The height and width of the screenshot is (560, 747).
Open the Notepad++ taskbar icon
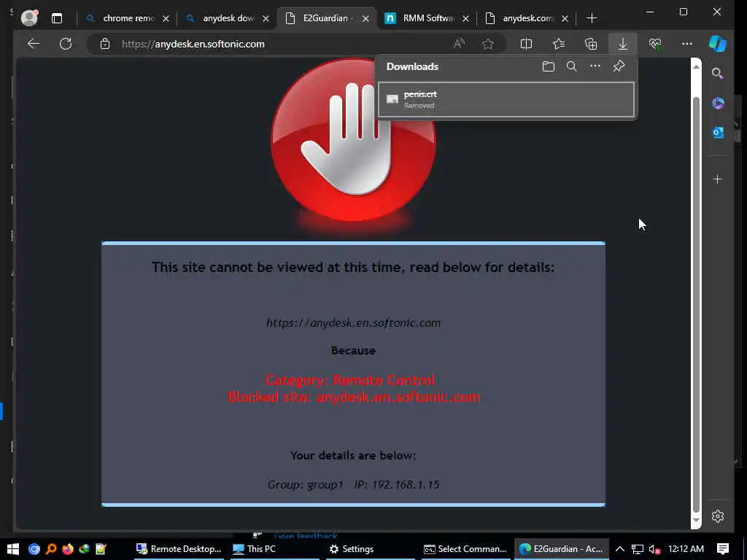(x=101, y=549)
